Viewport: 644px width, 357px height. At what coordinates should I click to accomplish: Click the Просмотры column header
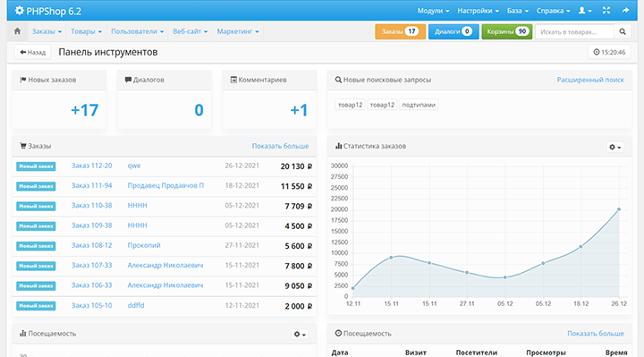click(x=546, y=353)
